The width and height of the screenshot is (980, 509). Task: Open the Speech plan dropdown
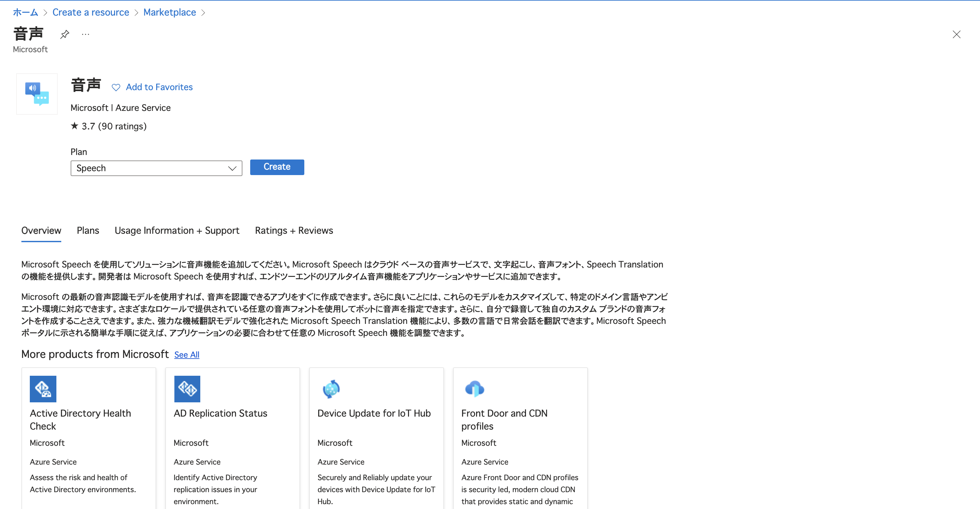[x=156, y=168]
